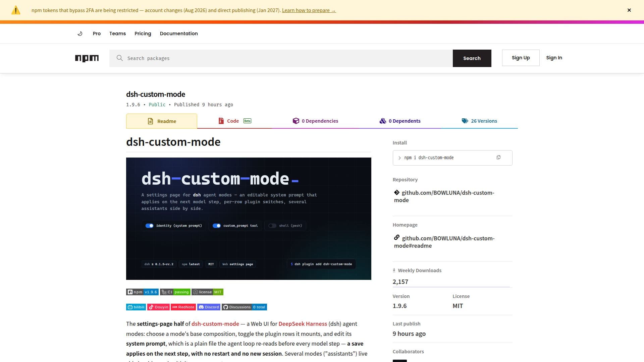Click the Weekly Downloads count 2,157

(x=400, y=282)
